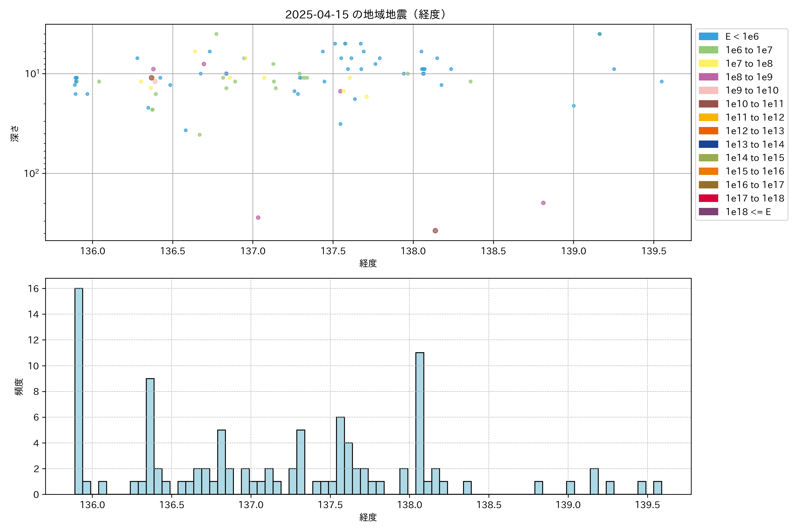Image resolution: width=798 pixels, height=532 pixels.
Task: Click the purple '1e8 to 1e9' legend swatch
Action: tap(708, 77)
